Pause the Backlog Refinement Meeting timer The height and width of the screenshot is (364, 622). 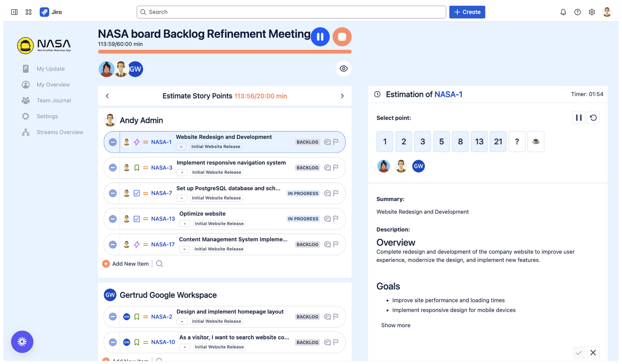coord(320,37)
